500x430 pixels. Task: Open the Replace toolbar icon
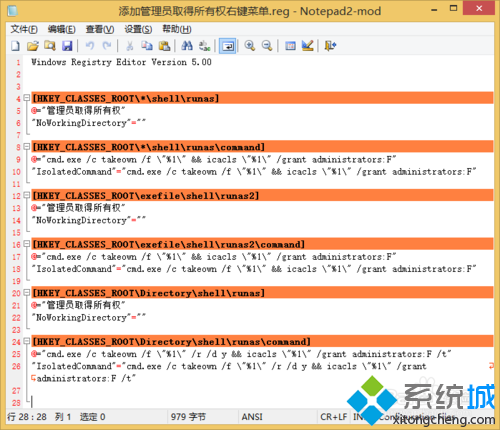click(x=204, y=46)
